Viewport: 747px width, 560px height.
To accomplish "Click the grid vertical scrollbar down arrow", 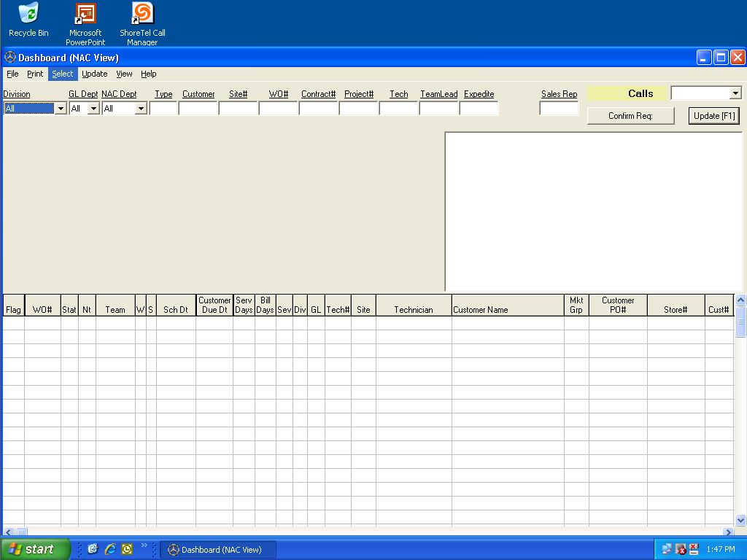I will click(x=740, y=520).
